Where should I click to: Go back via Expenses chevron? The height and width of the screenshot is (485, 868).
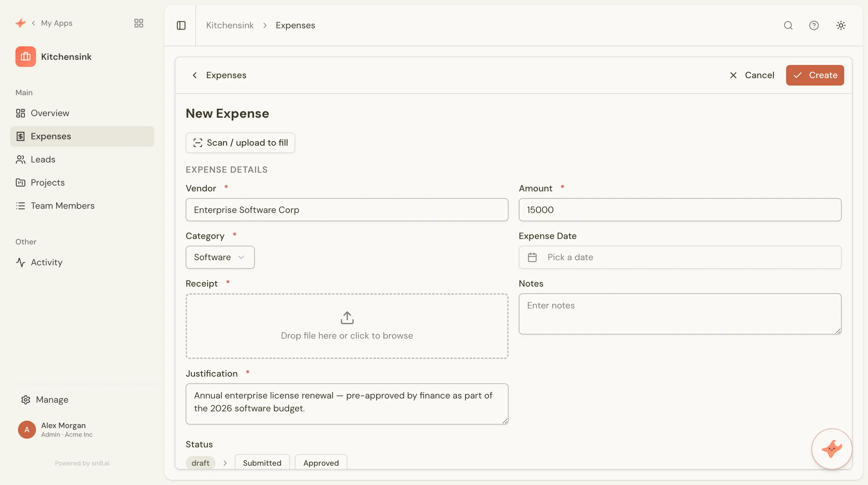point(194,75)
